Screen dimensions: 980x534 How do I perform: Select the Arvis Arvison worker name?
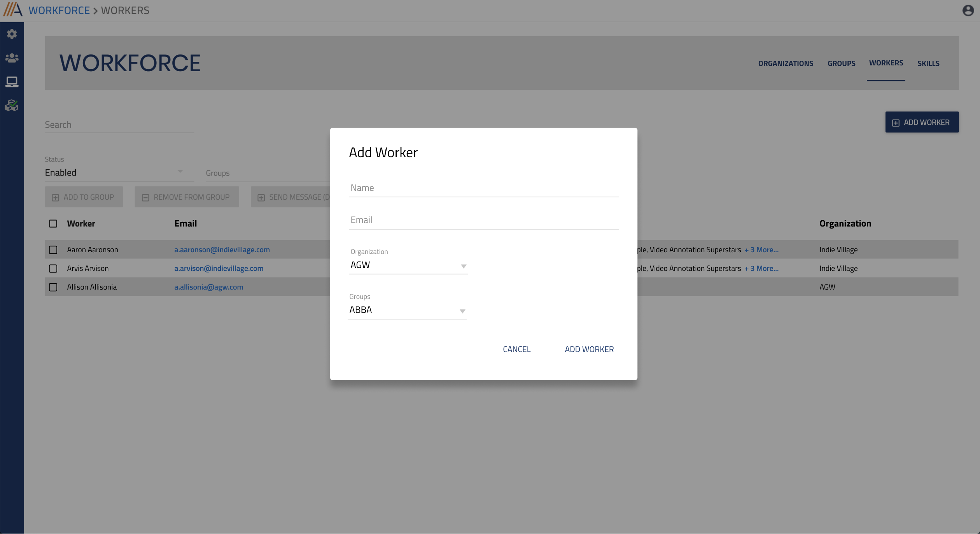pos(88,268)
